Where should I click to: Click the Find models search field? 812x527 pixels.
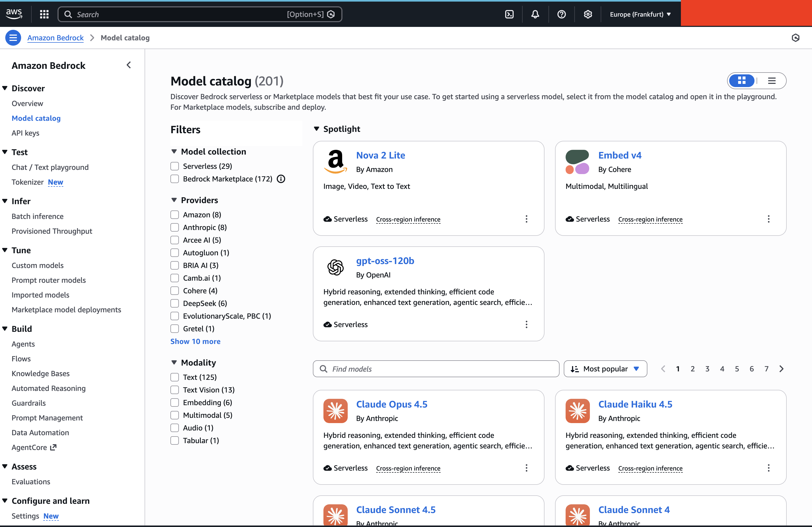436,369
